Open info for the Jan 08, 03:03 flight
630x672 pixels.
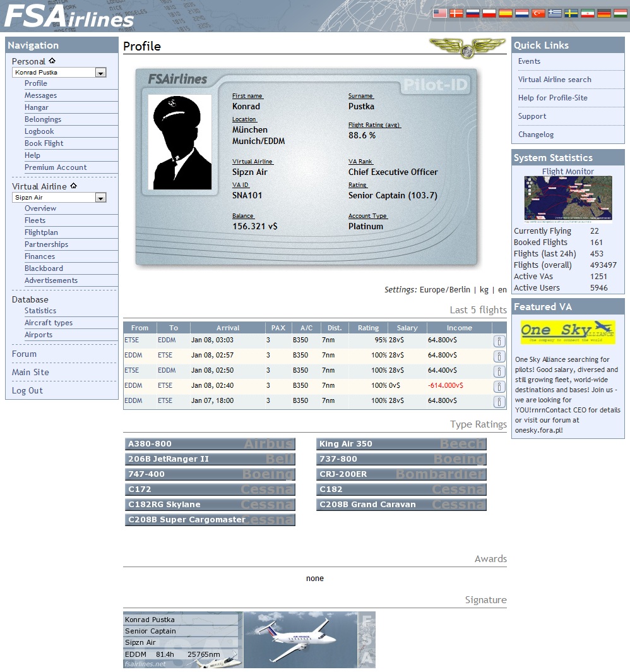point(499,341)
